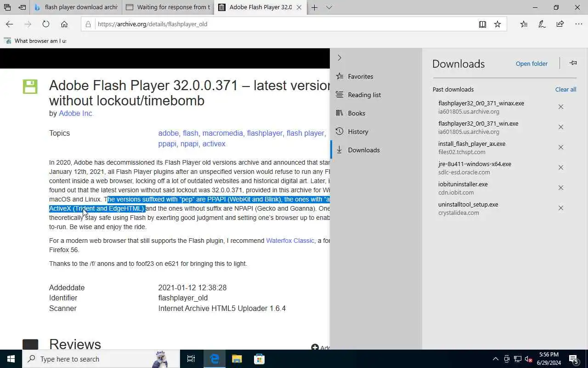Pin the Downloads pane
Viewport: 588px width, 368px height.
(573, 63)
